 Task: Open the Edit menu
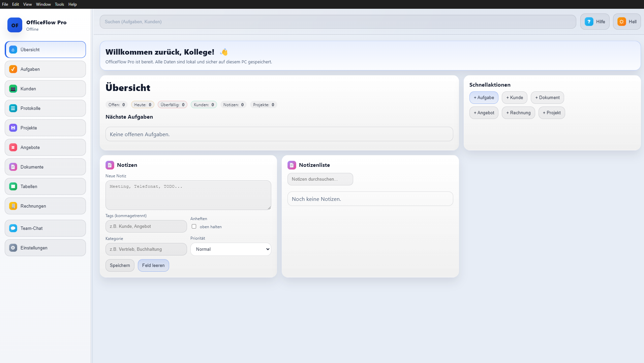pyautogui.click(x=16, y=4)
